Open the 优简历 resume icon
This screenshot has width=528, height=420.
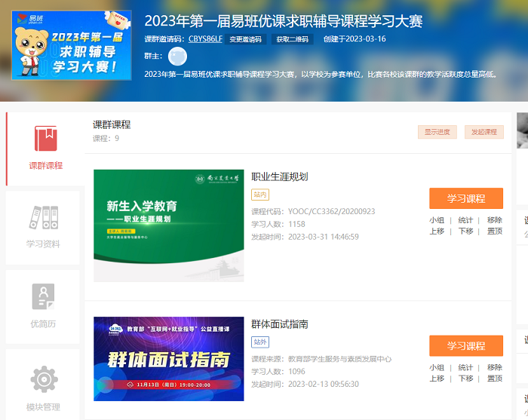tap(43, 296)
